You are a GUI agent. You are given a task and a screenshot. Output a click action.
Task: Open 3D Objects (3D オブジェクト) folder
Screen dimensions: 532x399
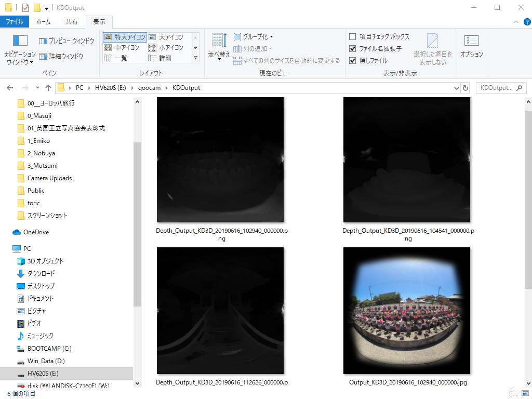tap(40, 261)
